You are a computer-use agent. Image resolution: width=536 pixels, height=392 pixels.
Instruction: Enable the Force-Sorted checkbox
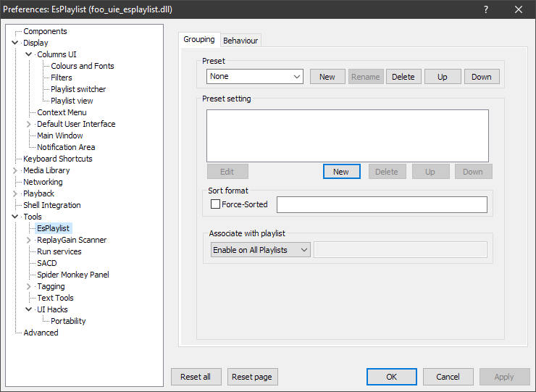point(215,204)
